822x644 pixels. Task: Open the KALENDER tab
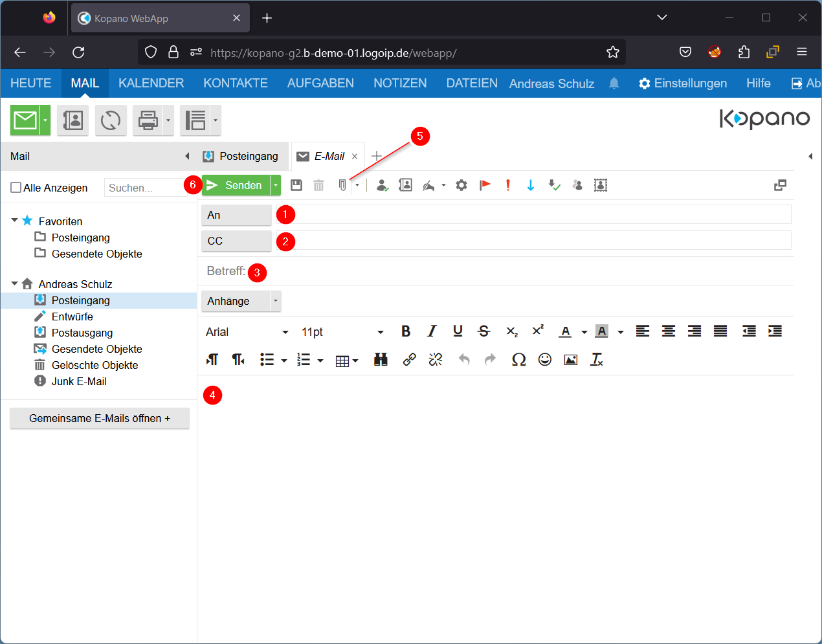pos(151,83)
